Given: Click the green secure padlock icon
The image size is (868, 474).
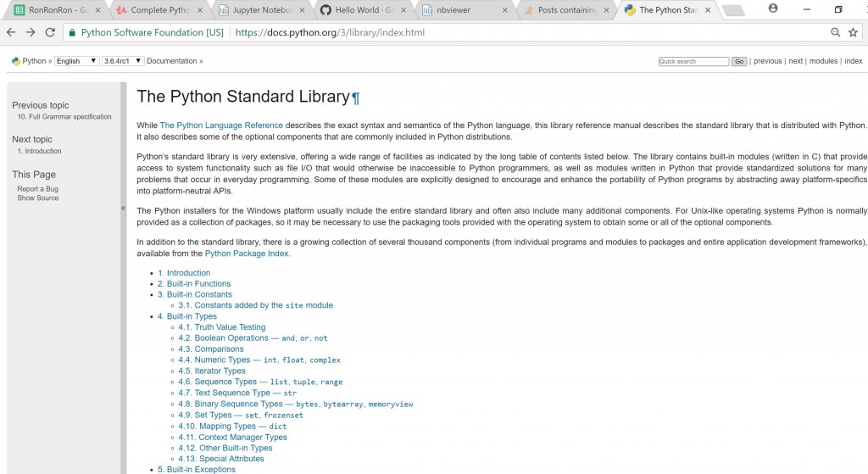Looking at the screenshot, I should [72, 33].
